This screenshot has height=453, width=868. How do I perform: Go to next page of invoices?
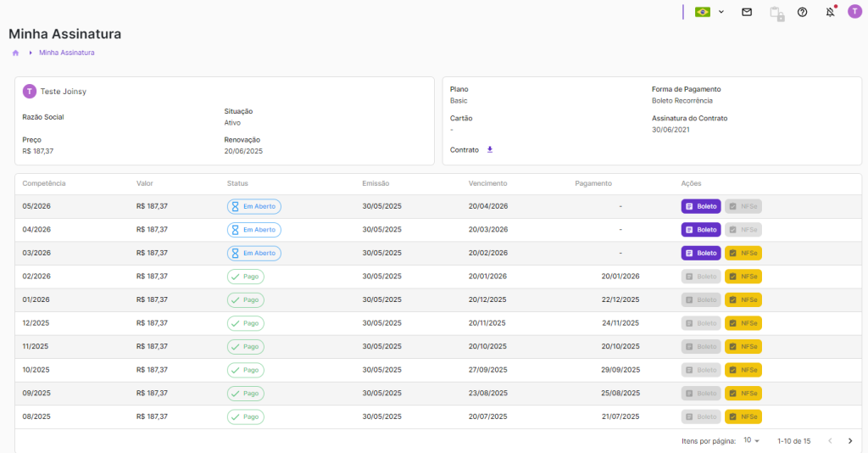click(x=850, y=441)
